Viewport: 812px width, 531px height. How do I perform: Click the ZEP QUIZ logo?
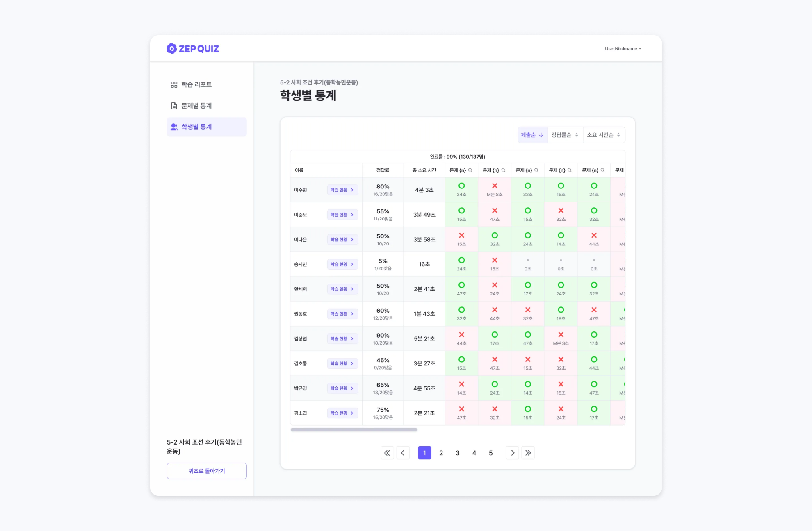point(192,49)
